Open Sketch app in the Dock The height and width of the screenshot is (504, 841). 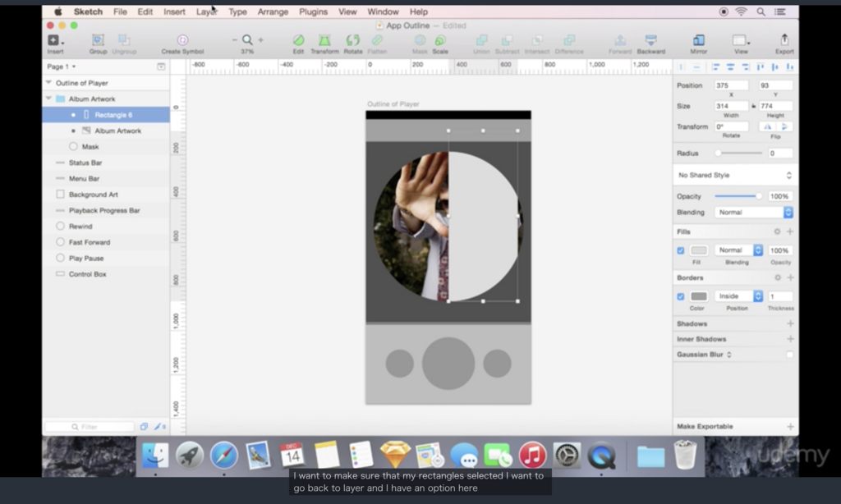[x=395, y=455]
